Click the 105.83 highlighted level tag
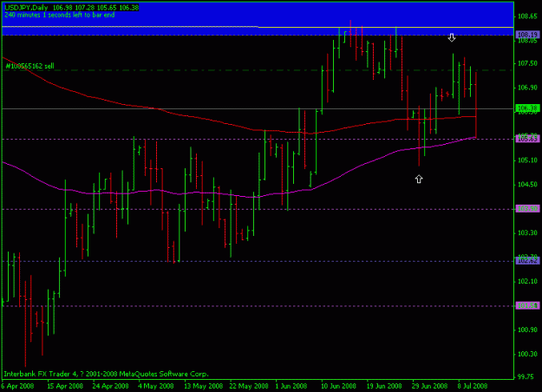Viewport: 542px width, 392px height. tap(527, 139)
